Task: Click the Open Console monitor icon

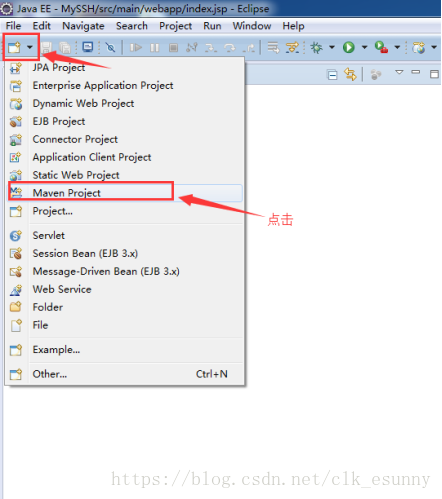Action: (x=88, y=47)
